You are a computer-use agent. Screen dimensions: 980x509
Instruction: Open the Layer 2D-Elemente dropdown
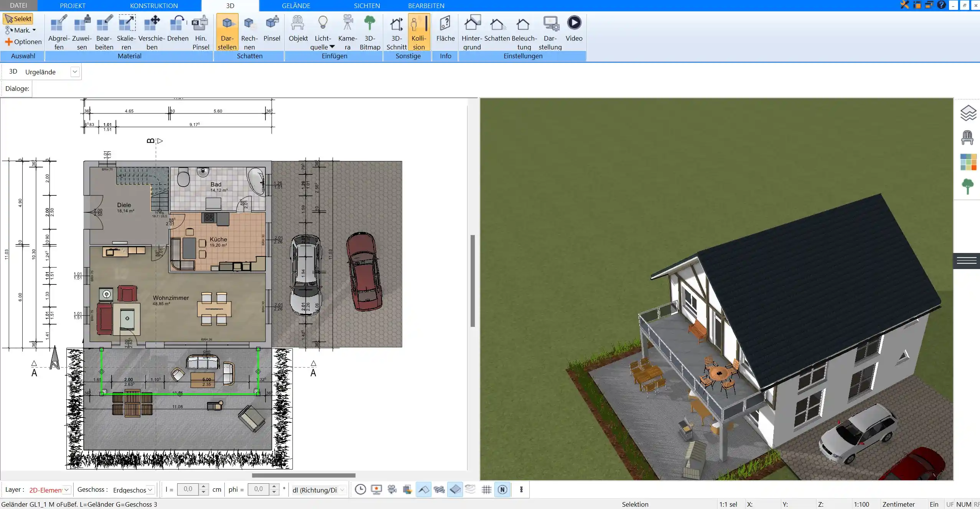[66, 490]
